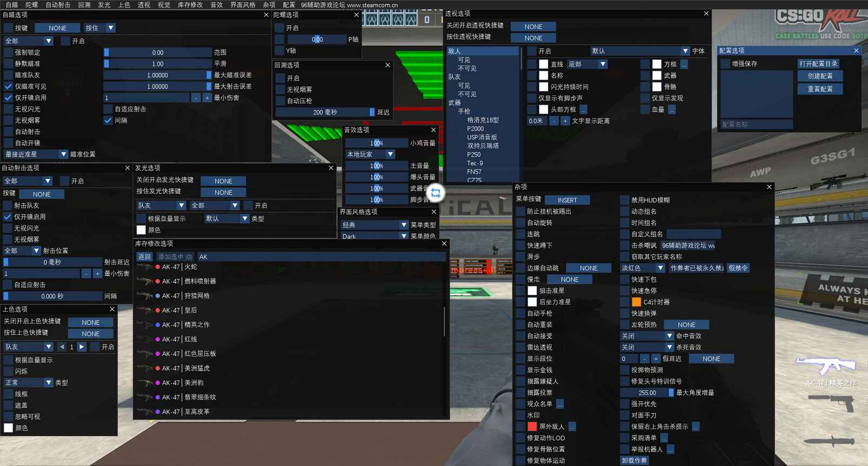Click the right arrow beside number 1 in 上色选项
This screenshot has height=466, width=868.
tap(82, 347)
